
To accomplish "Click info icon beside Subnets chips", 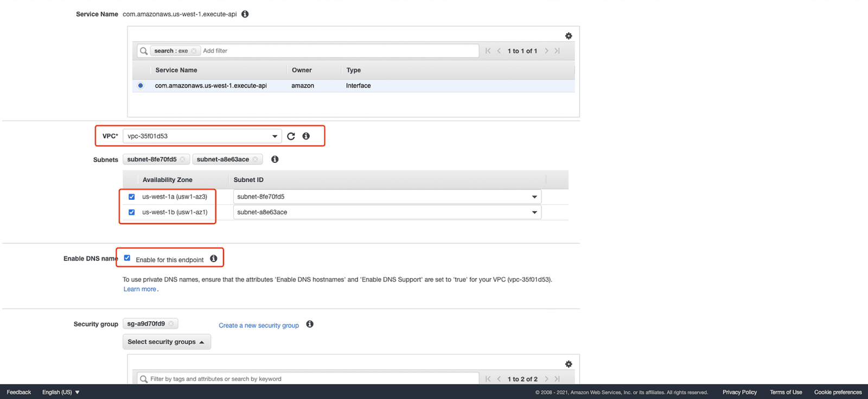I will tap(275, 159).
